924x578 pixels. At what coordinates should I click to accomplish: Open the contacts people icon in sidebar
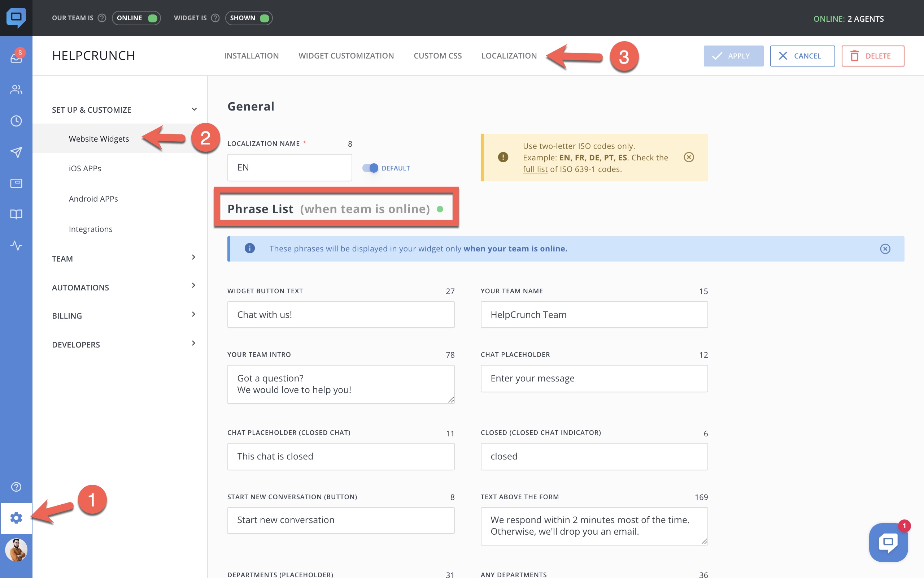click(16, 90)
